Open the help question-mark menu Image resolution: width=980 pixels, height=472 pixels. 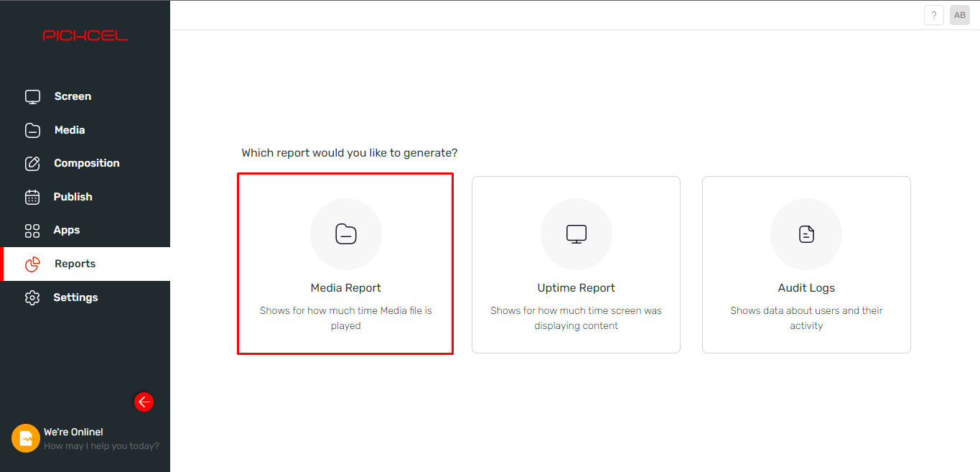933,14
